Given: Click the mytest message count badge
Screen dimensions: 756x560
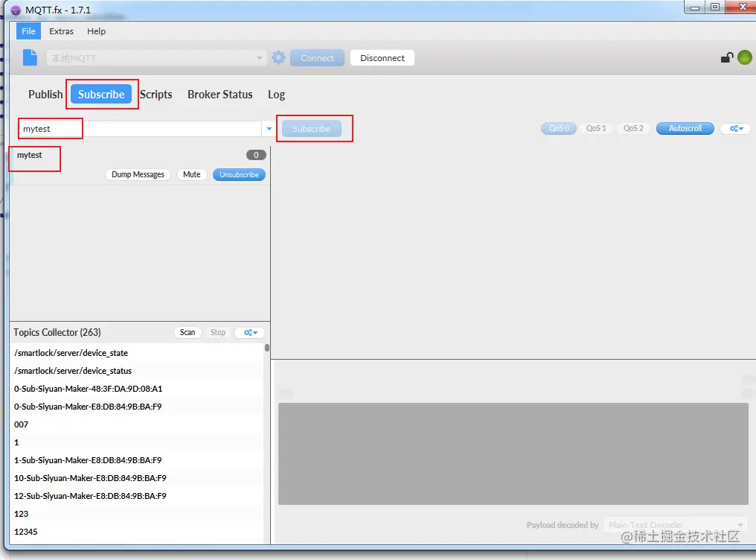Looking at the screenshot, I should [256, 155].
